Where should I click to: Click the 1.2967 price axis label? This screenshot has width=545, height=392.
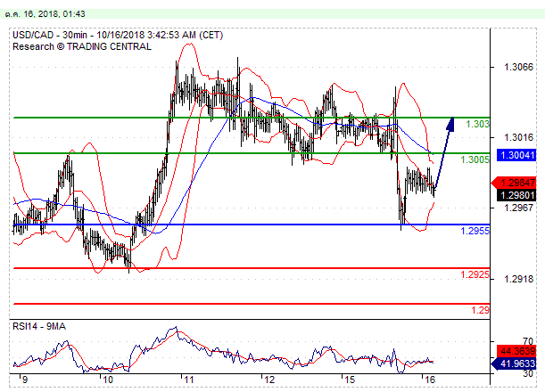pos(518,208)
